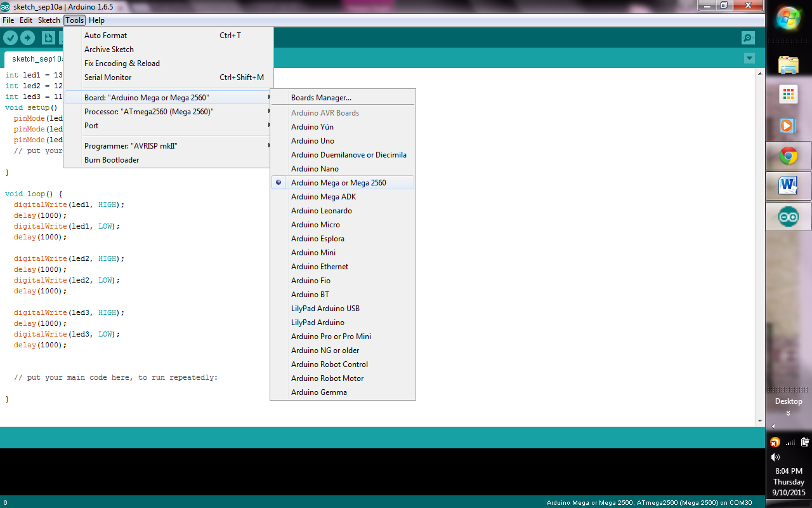
Task: Select Fix Encoding & Reload
Action: (x=168, y=63)
